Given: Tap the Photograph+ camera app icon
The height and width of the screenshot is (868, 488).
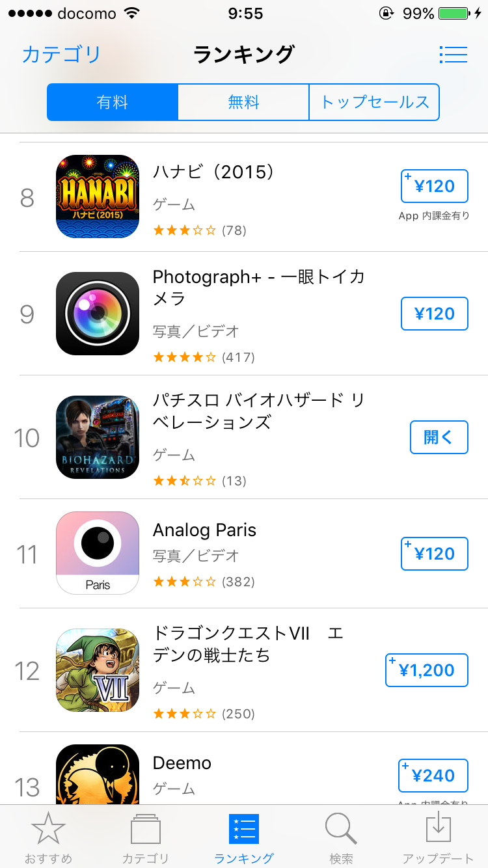Looking at the screenshot, I should [98, 314].
